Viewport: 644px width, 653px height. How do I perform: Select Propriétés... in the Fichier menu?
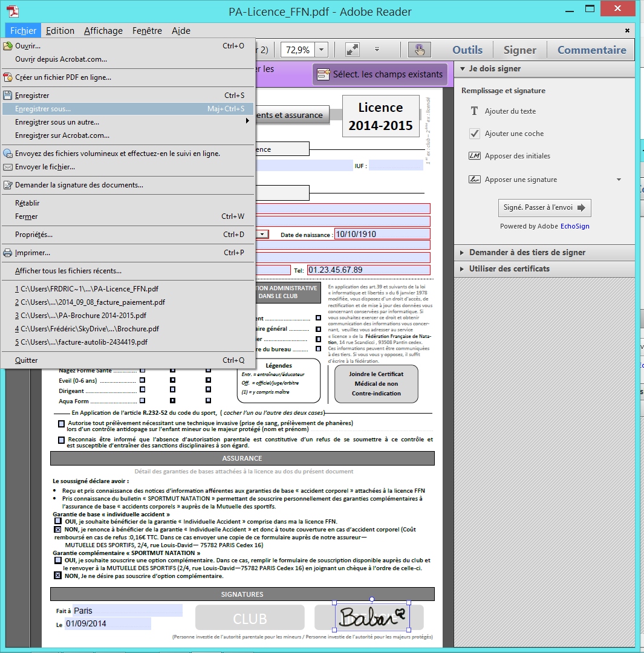(x=128, y=235)
